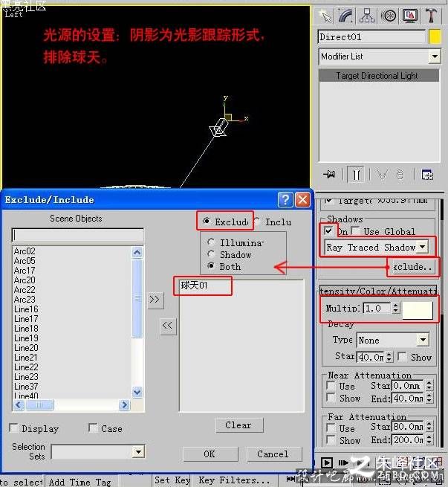This screenshot has width=448, height=487.
Task: Toggle the Shadows On checkbox
Action: [328, 230]
